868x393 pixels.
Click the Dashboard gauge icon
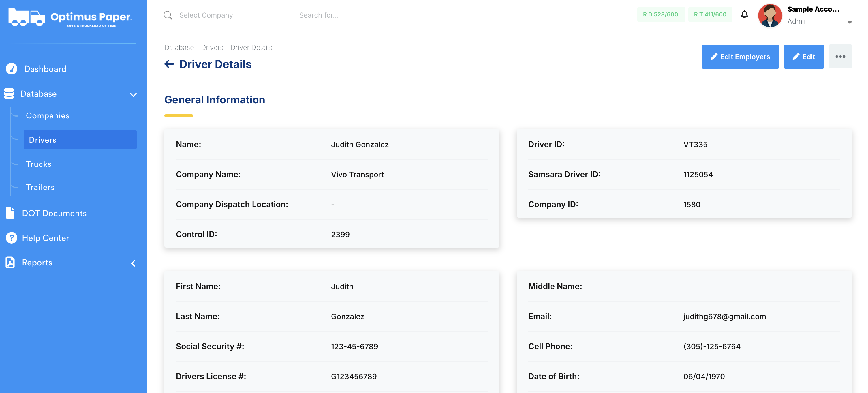click(x=12, y=69)
